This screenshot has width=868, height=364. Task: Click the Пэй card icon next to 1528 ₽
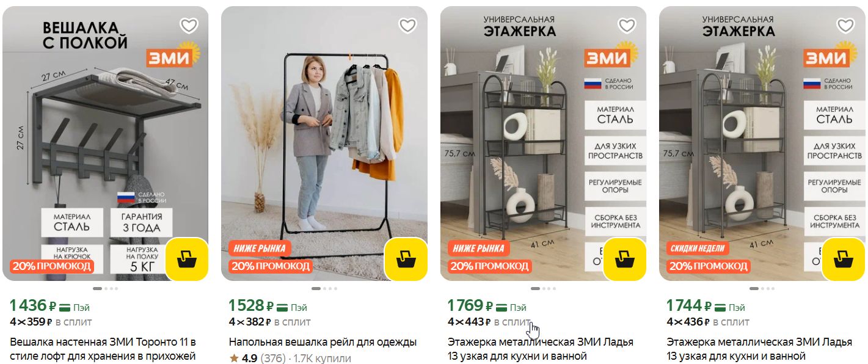click(x=282, y=307)
